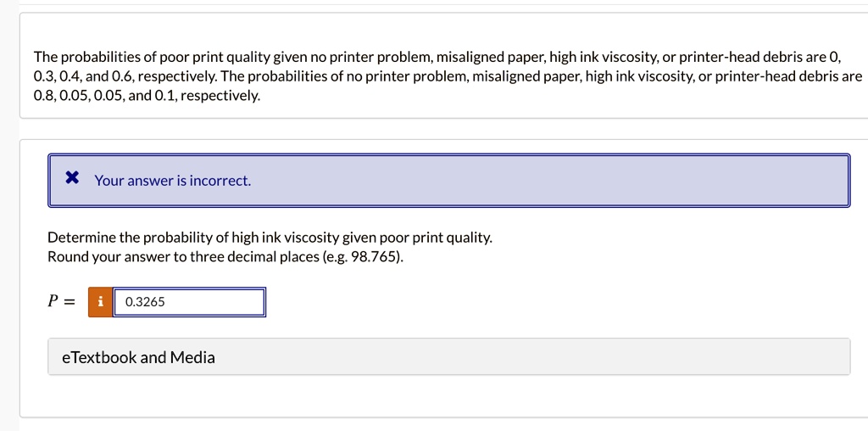
Task: Focus the P answer field containing 0.3265
Action: pos(189,302)
